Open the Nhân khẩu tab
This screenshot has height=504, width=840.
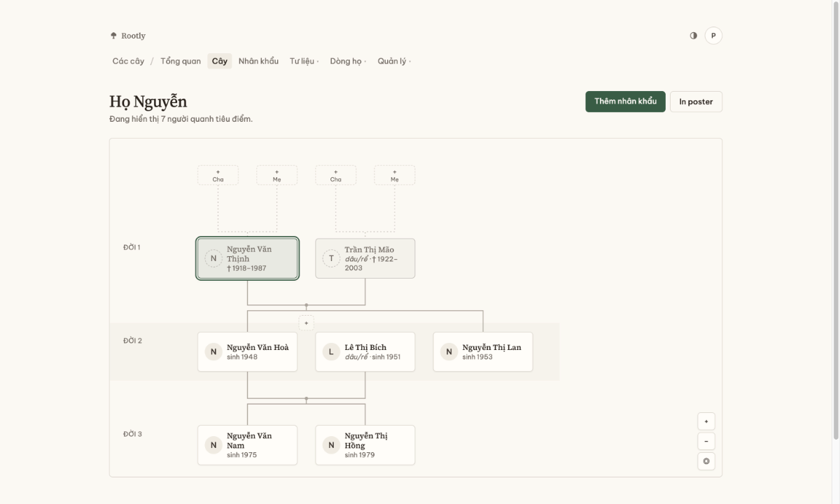coord(258,61)
